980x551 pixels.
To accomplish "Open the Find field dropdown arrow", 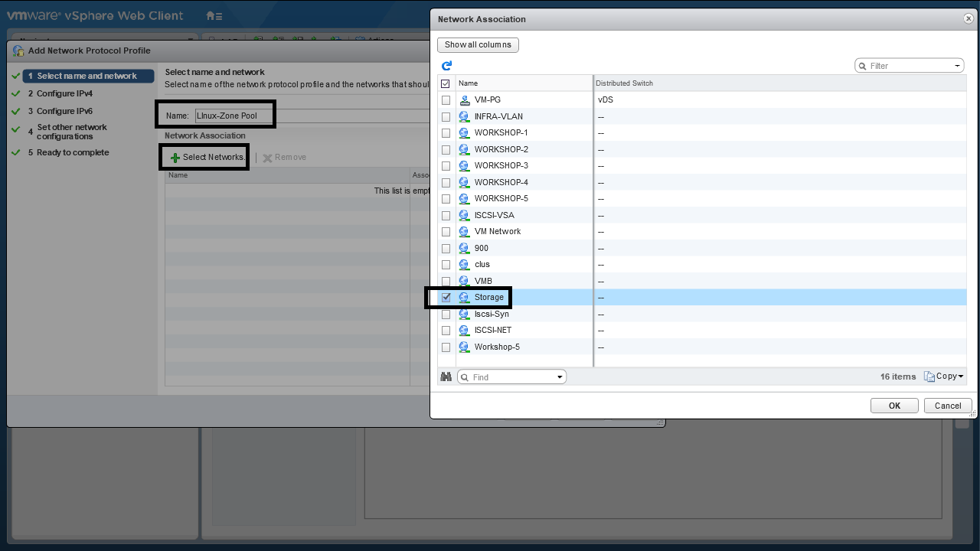I will pos(560,377).
